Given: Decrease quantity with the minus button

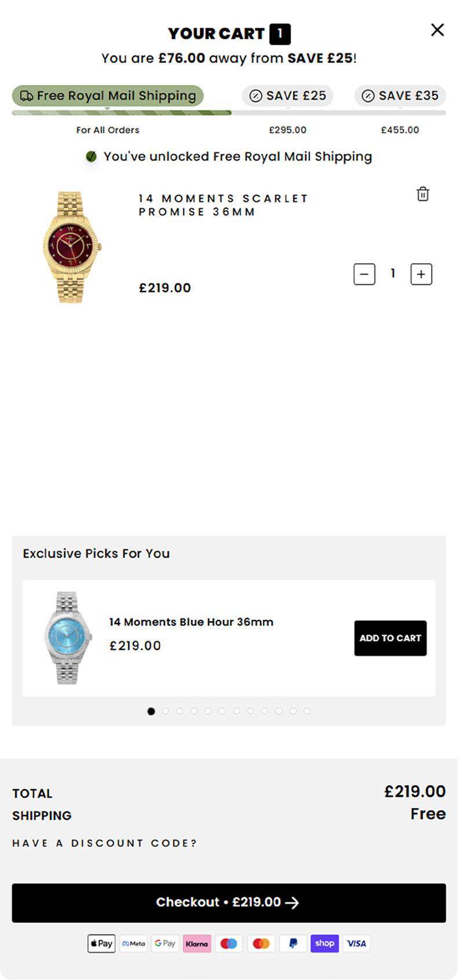Looking at the screenshot, I should click(x=364, y=274).
